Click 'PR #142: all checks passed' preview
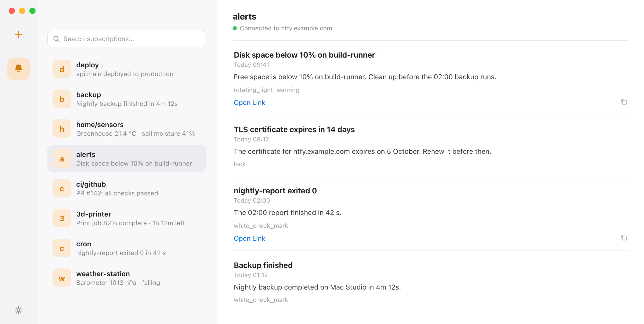 (x=117, y=193)
